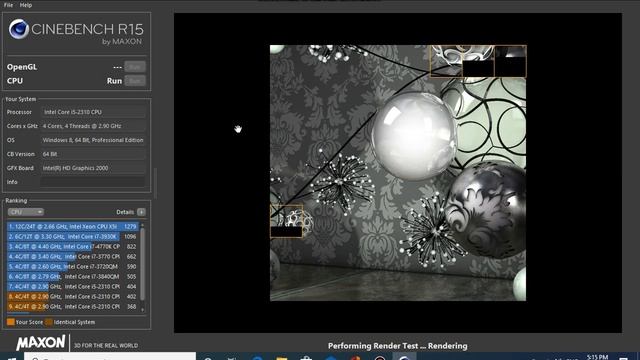Click the MAXON logo at bottom left
Viewport: 640px width, 360px height.
click(41, 342)
